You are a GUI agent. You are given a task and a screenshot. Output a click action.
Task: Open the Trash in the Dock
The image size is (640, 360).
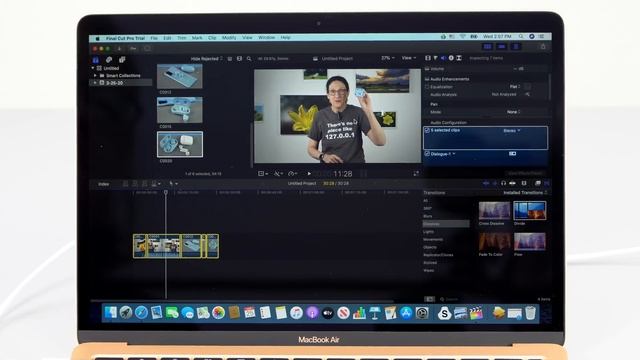(530, 313)
